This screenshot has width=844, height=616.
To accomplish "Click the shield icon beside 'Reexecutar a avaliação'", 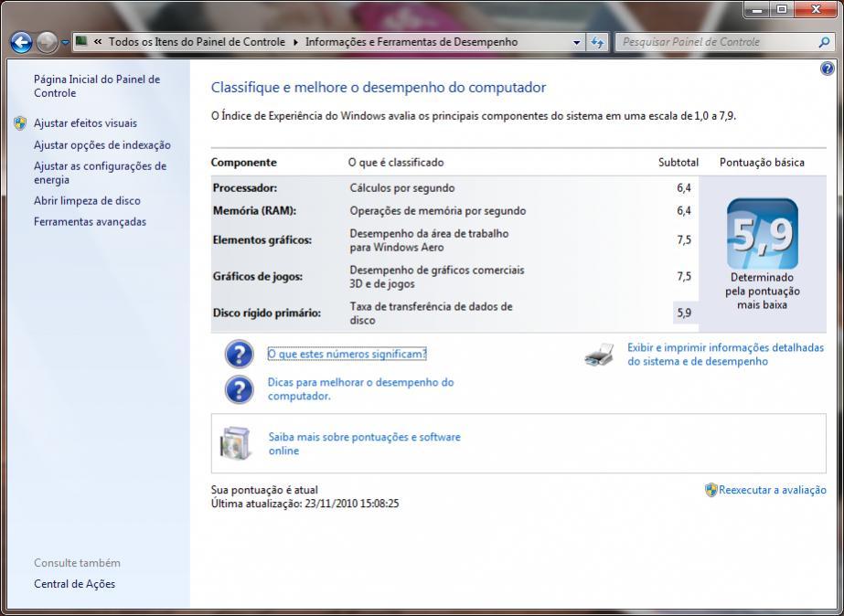I will coord(711,490).
